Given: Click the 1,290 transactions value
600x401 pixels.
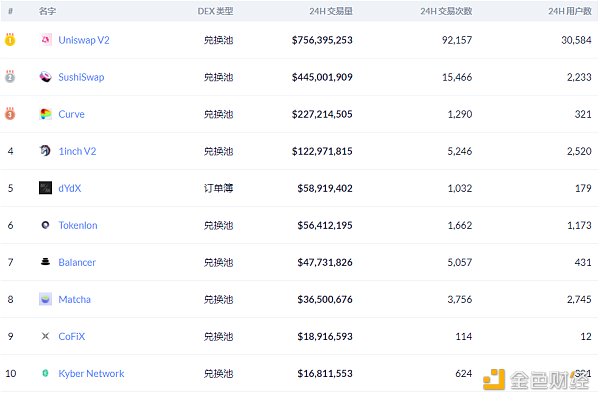Looking at the screenshot, I should pos(460,114).
